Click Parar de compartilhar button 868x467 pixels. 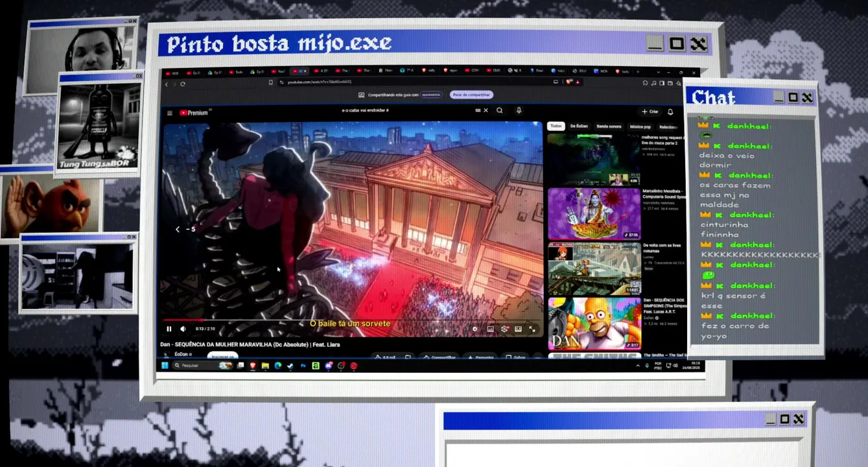click(471, 95)
